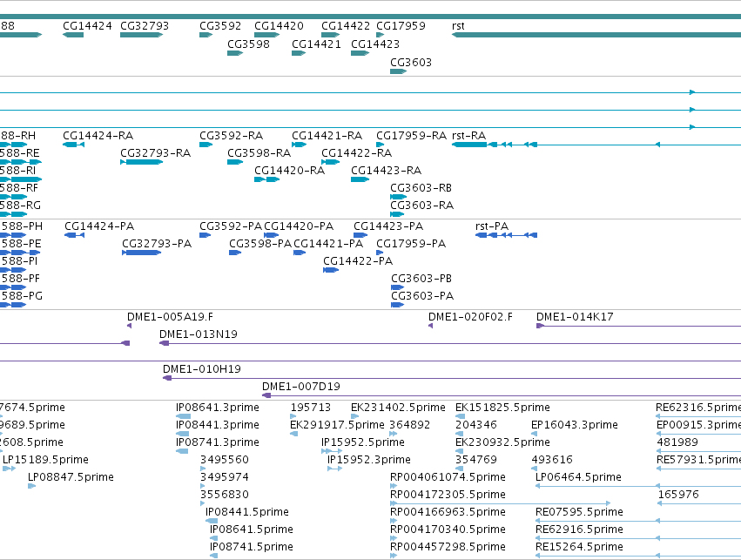Click the CG14423-RA transcript label
The image size is (741, 560).
386,171
